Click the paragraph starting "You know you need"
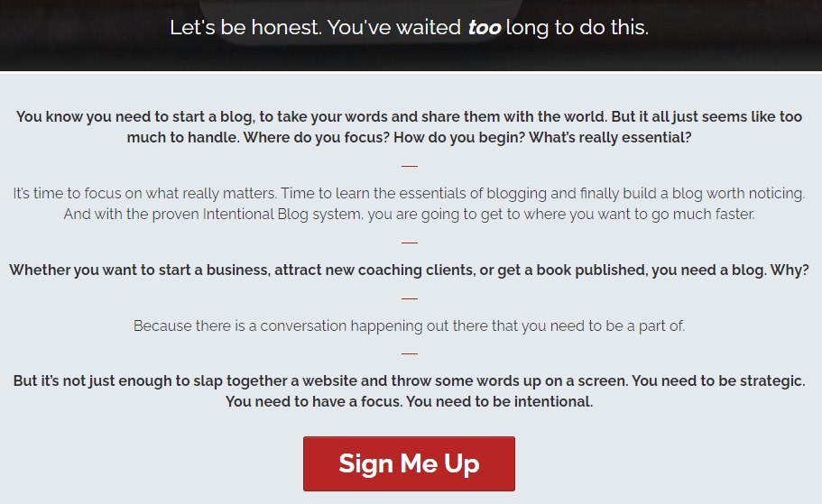 409,127
